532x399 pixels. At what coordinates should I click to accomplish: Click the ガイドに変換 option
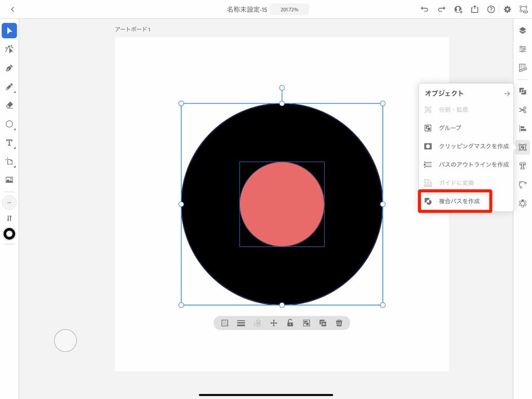[x=465, y=183]
